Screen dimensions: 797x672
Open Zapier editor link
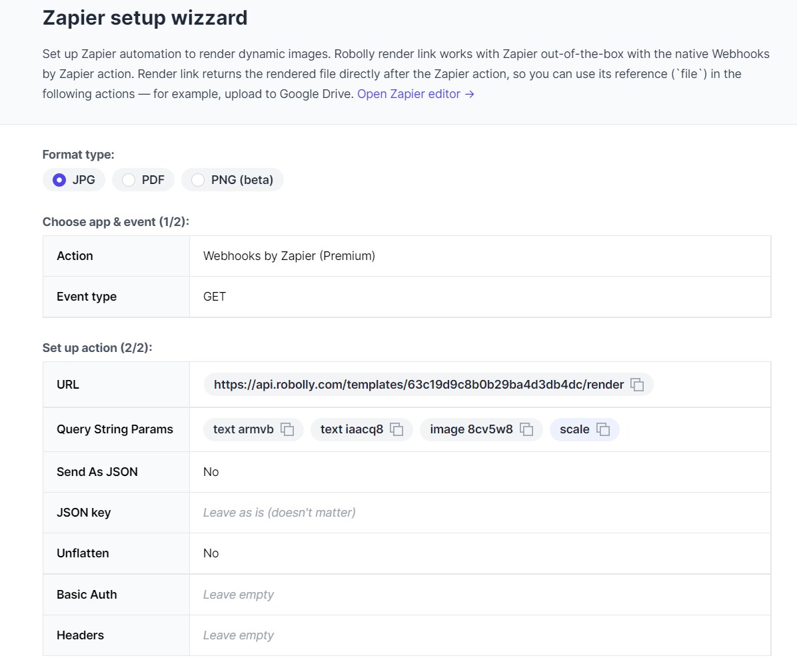point(416,94)
